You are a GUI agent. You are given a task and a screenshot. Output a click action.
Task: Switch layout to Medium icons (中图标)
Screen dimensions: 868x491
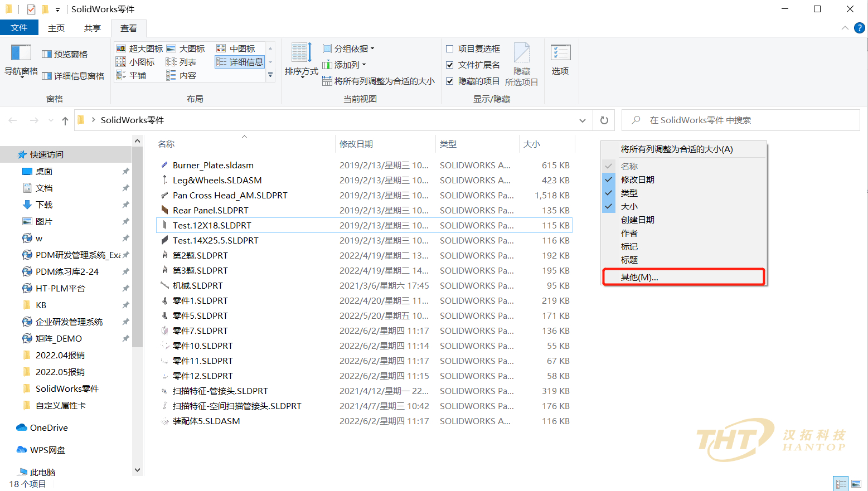[x=236, y=48]
